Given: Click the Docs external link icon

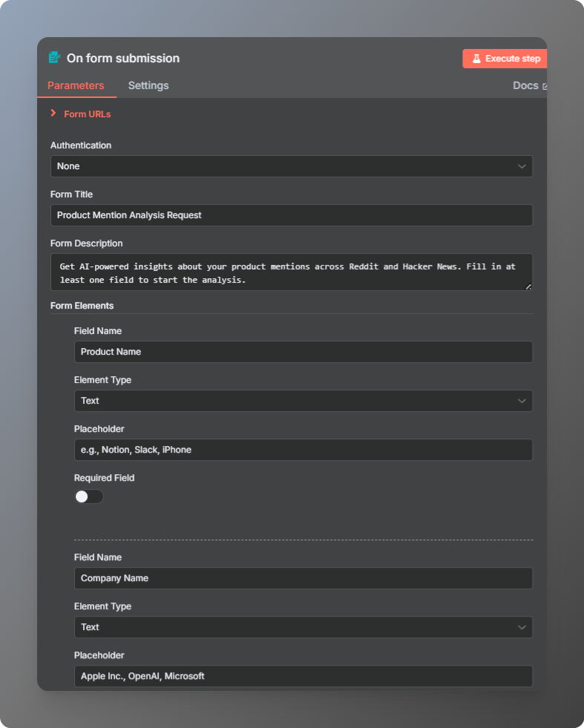Looking at the screenshot, I should point(545,86).
